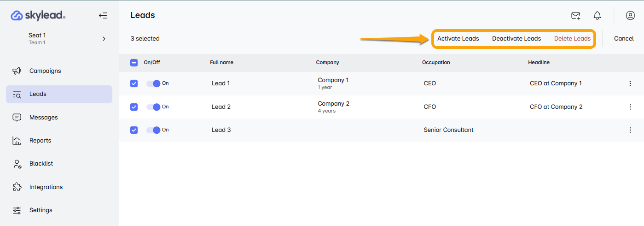Uncheck the checkbox for Lead 1
This screenshot has width=644, height=226.
134,83
